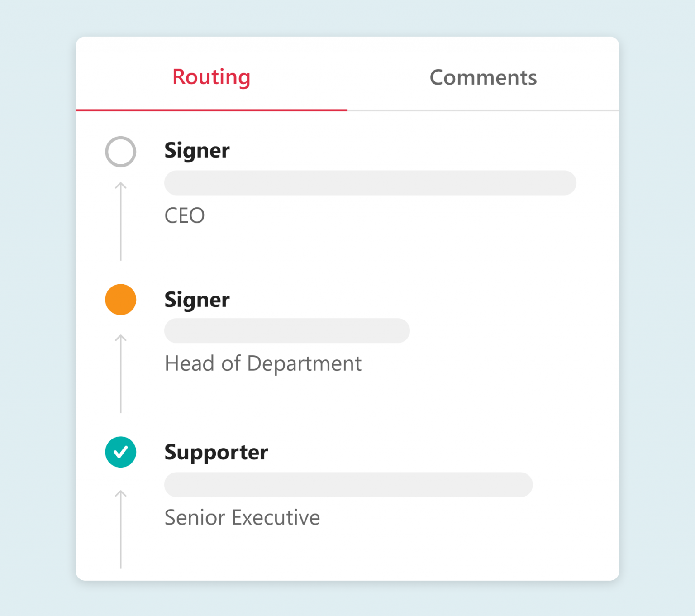Click the empty status circle beside the CEO Signer
The image size is (695, 616).
[x=120, y=152]
